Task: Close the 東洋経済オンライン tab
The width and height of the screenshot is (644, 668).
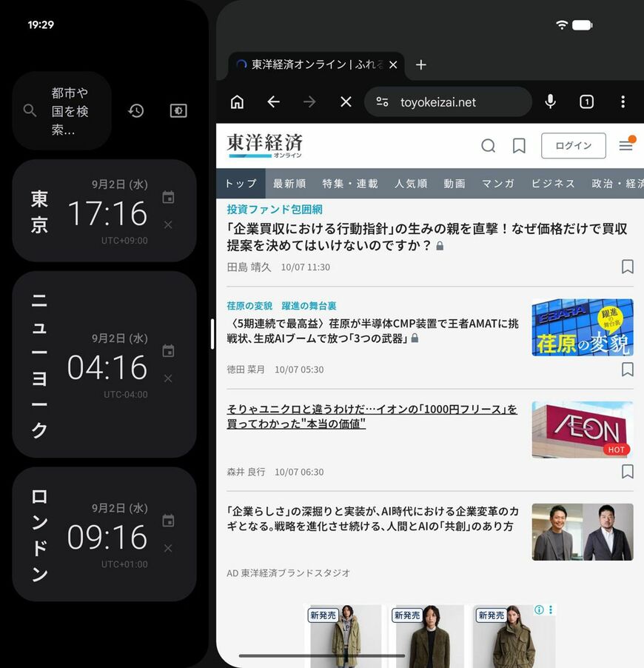Action: tap(393, 64)
